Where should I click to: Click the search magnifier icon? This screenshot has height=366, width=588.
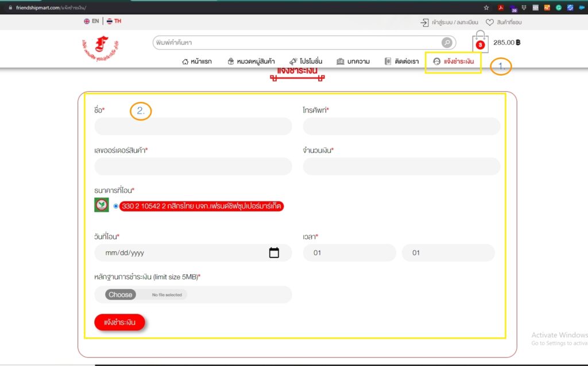pyautogui.click(x=447, y=43)
